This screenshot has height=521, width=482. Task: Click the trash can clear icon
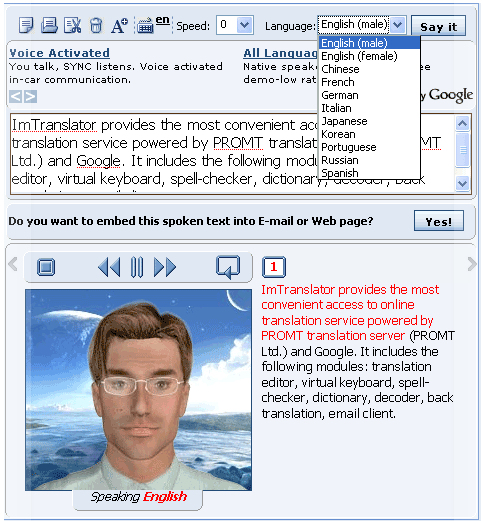coord(96,25)
